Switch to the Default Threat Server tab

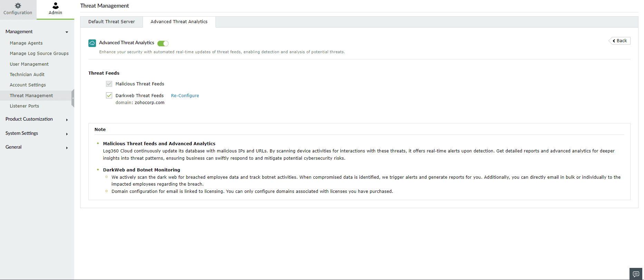pyautogui.click(x=112, y=22)
